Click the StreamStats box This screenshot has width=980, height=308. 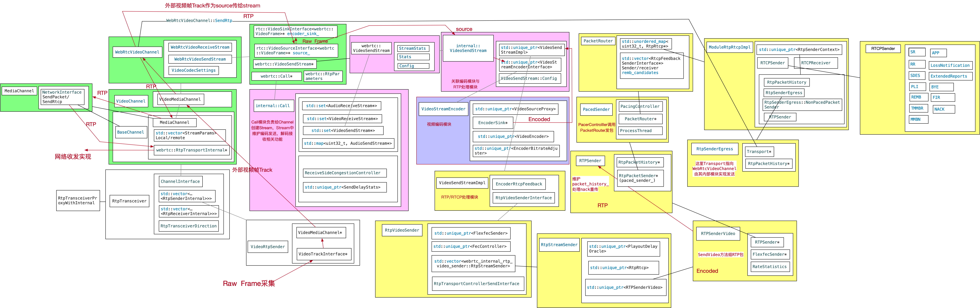(x=413, y=49)
